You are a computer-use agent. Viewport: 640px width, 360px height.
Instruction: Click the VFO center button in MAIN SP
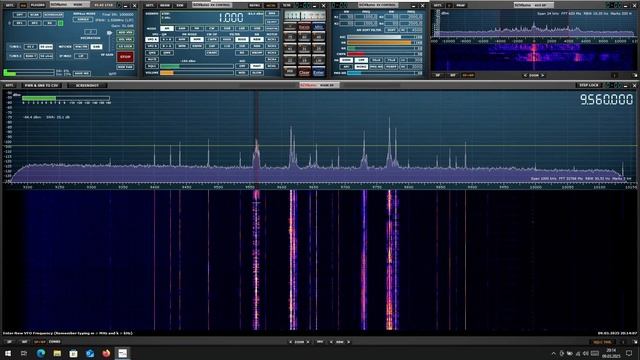point(320,342)
